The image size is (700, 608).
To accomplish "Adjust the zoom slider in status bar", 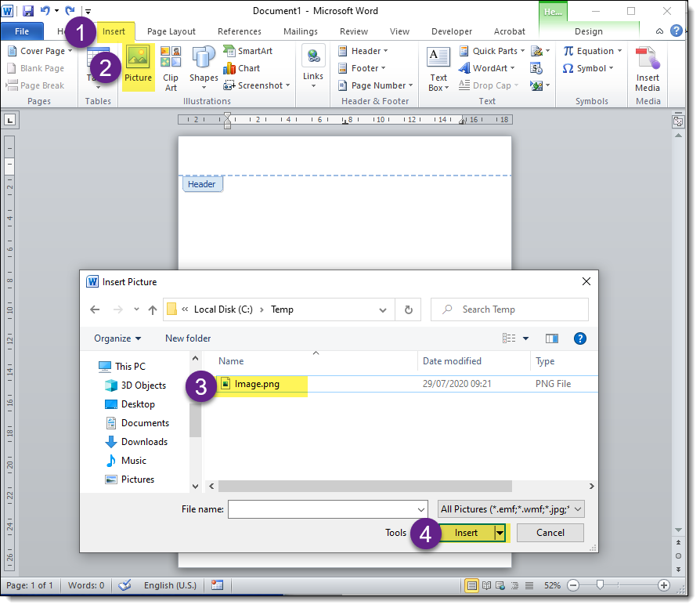I will 601,585.
